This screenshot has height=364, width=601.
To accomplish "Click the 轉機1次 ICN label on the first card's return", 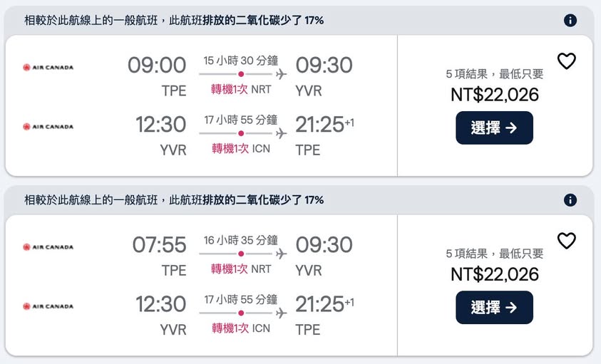I will (x=241, y=149).
